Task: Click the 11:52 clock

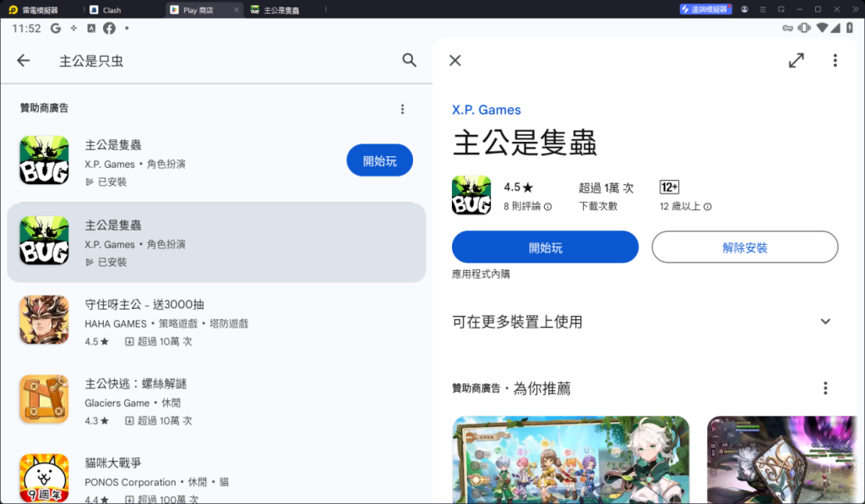Action: [26, 28]
